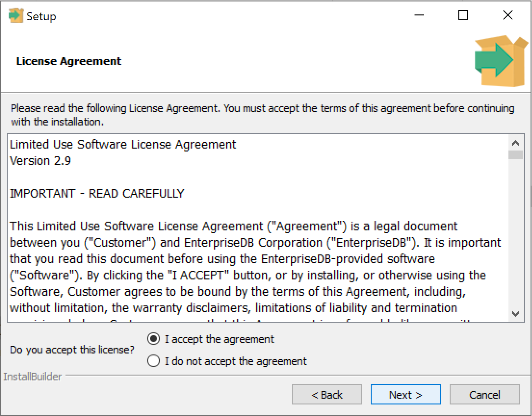
Task: Click the line starting "without limitation, the warranty"
Action: (234, 308)
